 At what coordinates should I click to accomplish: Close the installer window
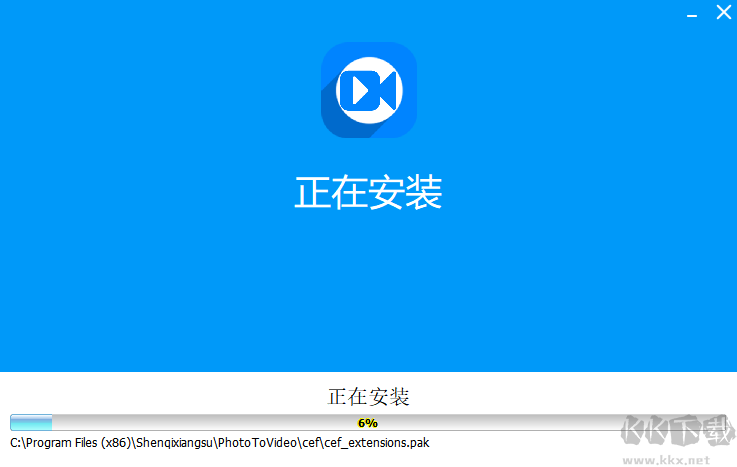click(x=724, y=12)
